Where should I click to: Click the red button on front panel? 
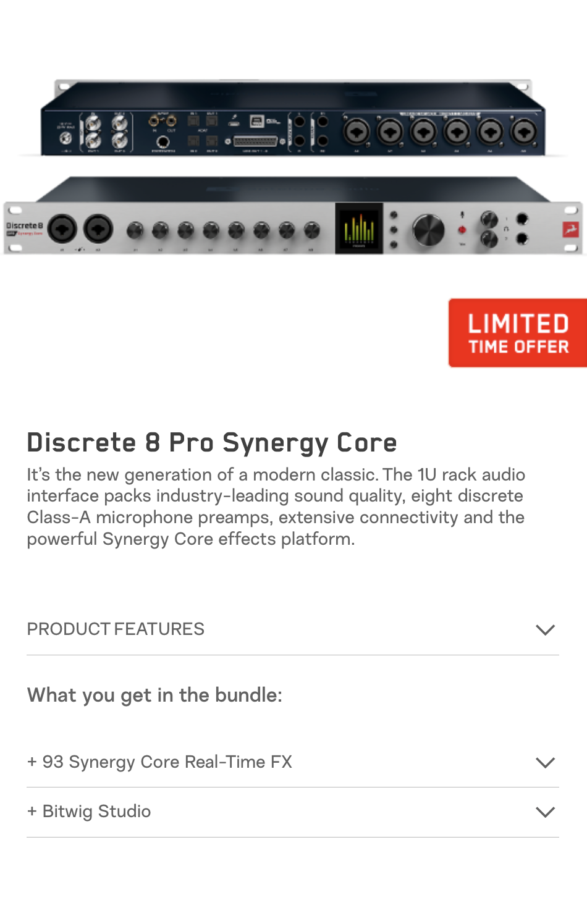click(462, 230)
